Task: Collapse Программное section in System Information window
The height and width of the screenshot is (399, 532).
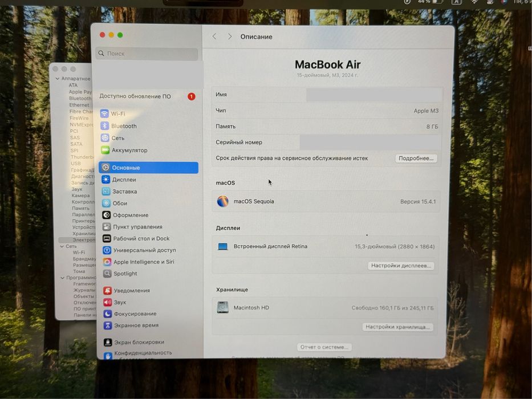Action: (62, 278)
